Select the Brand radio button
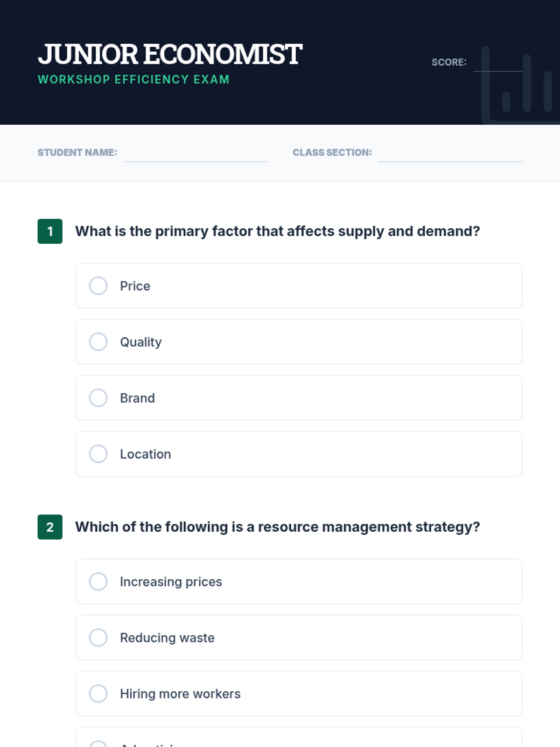Viewport: 560px width, 747px height. (98, 398)
